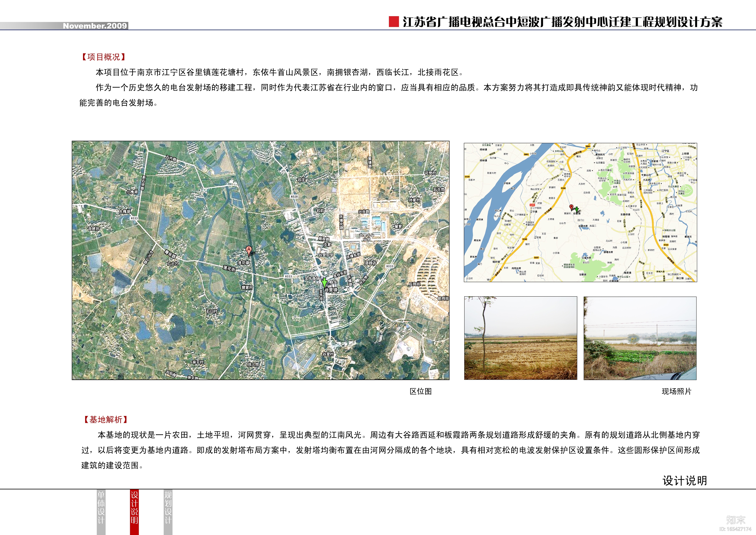Click the 邵顾店 label
This screenshot has width=756, height=535.
click(370, 263)
